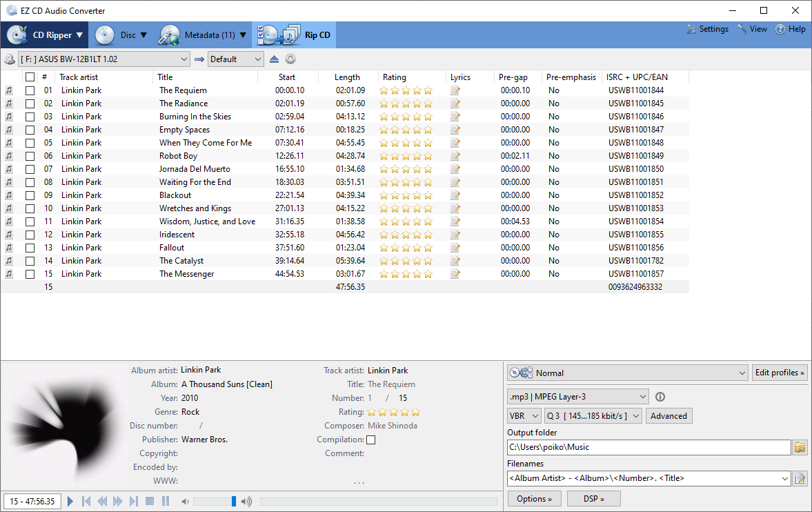This screenshot has width=812, height=512.
Task: Open the Metadata (11) menu
Action: [x=201, y=35]
